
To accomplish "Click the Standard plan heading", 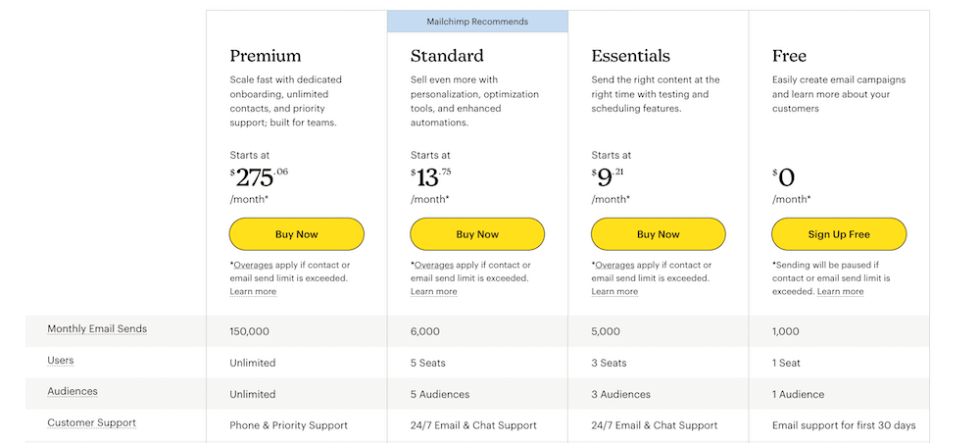I will click(x=447, y=56).
